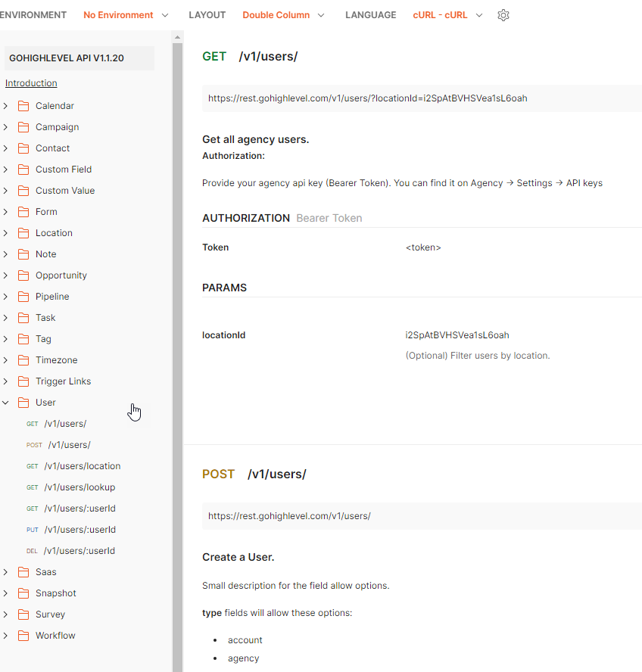The image size is (642, 672).
Task: Expand the Opportunity folder chevron
Action: (5, 275)
